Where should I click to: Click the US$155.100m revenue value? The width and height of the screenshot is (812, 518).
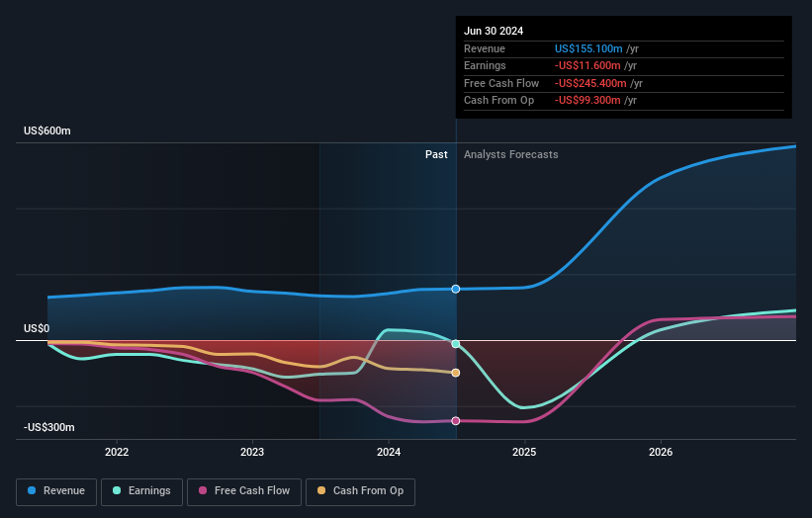coord(588,48)
